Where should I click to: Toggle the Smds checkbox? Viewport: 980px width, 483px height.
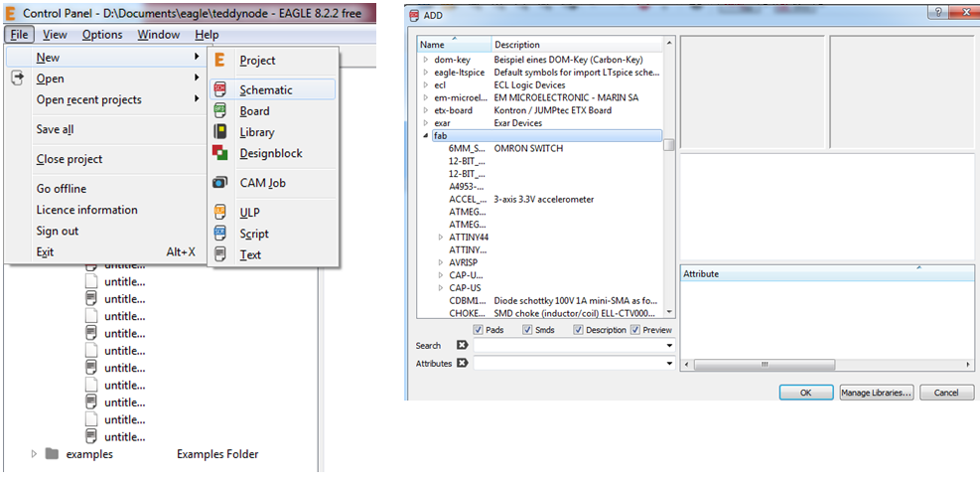527,330
